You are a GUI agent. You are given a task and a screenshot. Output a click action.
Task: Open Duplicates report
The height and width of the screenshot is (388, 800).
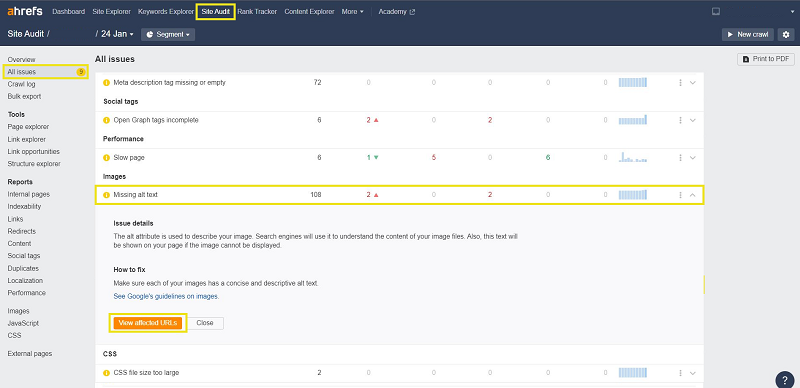coord(23,269)
